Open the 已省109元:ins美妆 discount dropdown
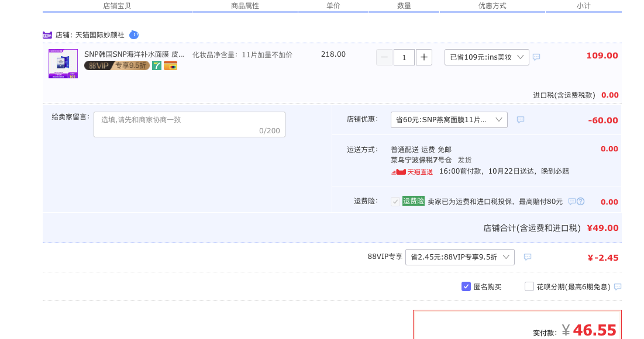 pos(487,57)
